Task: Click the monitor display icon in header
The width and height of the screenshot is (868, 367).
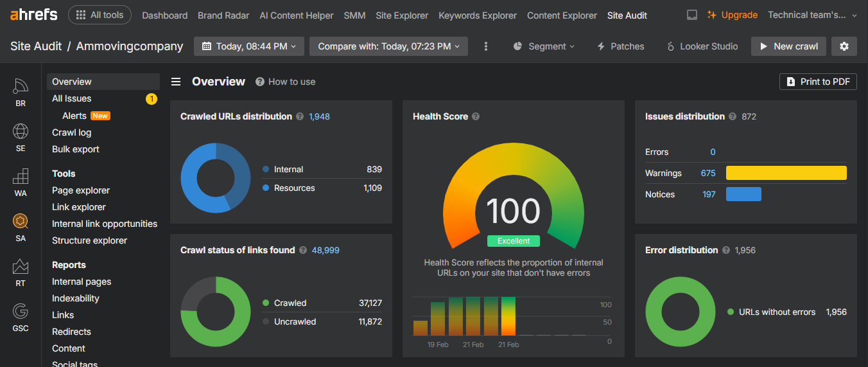Action: click(x=692, y=15)
